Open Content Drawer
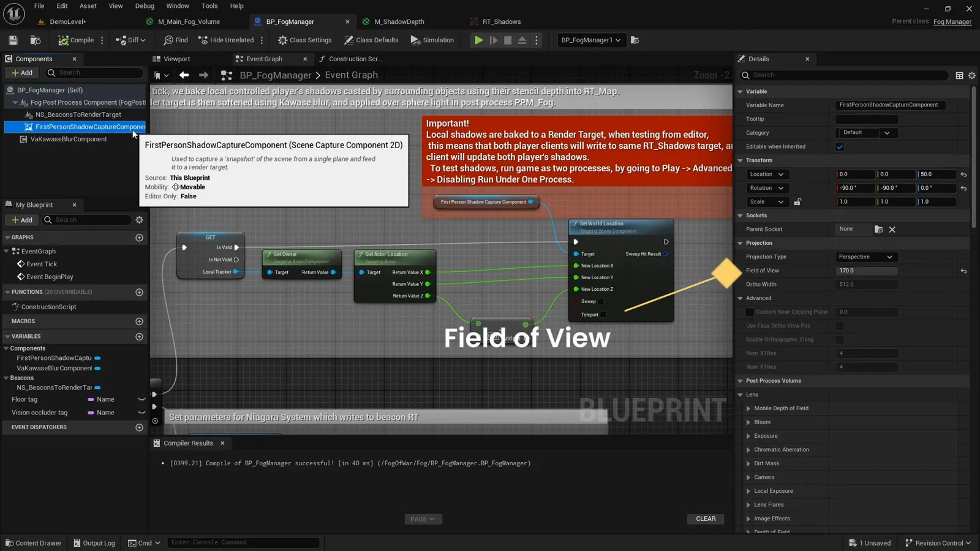This screenshot has width=980, height=551. pos(33,543)
